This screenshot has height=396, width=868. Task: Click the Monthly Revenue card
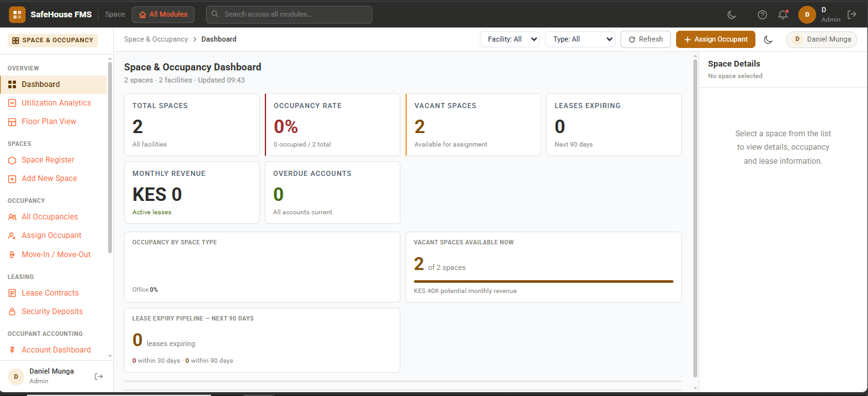(192, 193)
